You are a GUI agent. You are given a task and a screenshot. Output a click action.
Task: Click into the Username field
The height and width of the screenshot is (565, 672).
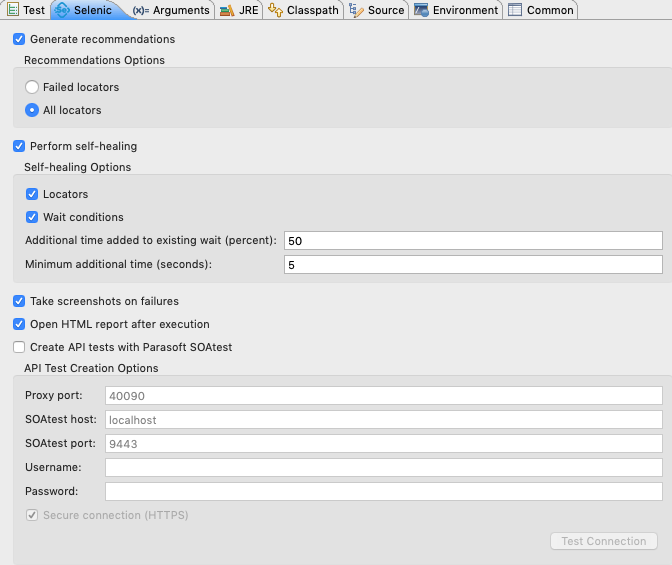point(384,467)
